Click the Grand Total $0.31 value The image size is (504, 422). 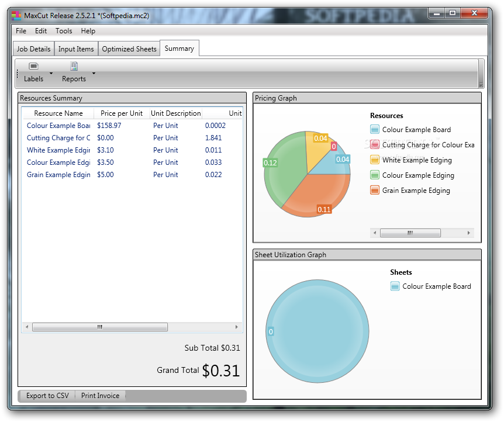[x=221, y=371]
